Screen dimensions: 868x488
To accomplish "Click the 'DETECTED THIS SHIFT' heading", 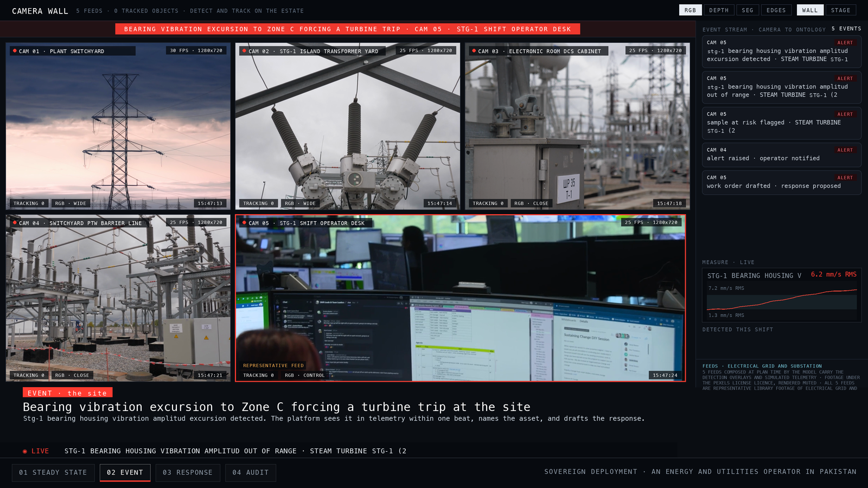I will pos(738,330).
